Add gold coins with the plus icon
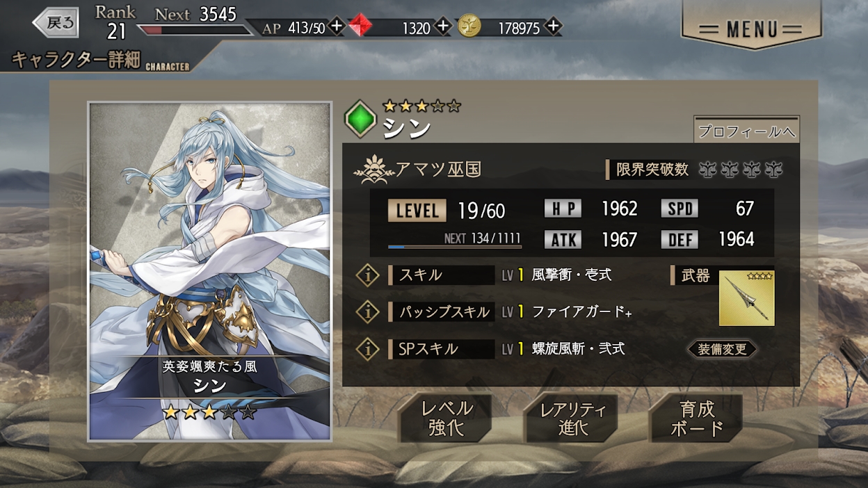The image size is (868, 488). click(553, 26)
